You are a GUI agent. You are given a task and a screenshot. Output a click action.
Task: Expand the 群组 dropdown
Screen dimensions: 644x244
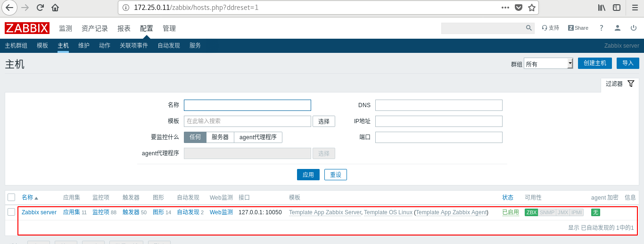pos(548,63)
